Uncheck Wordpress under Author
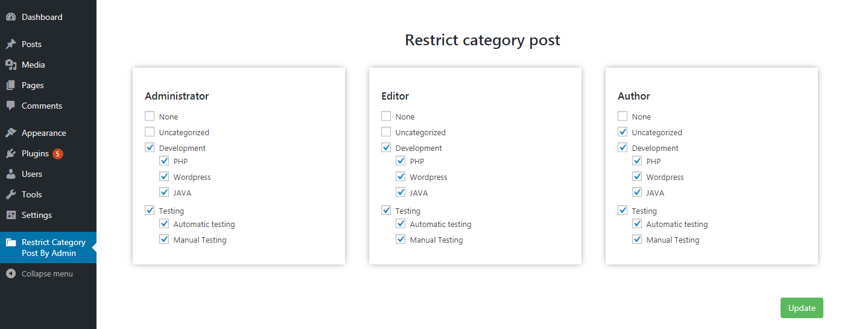 point(637,176)
